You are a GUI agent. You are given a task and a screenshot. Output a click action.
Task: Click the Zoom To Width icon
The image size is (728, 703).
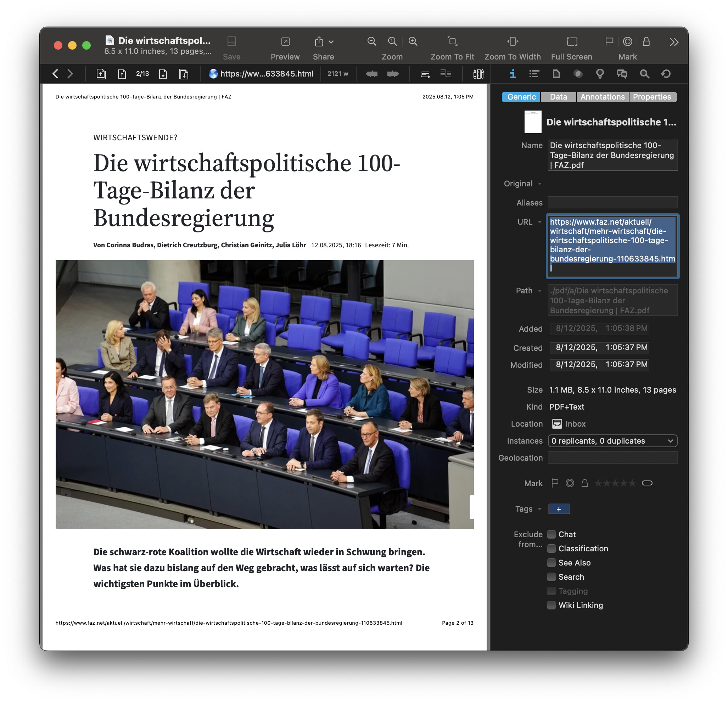(512, 41)
